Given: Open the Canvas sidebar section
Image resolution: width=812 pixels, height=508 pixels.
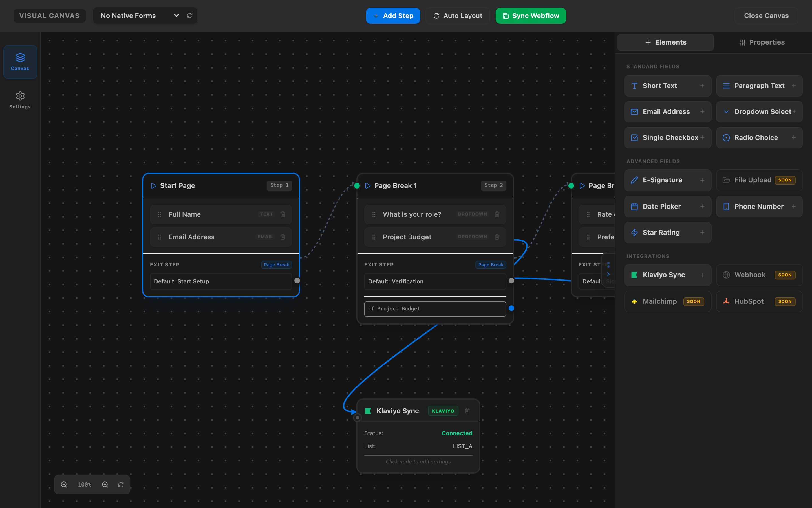Looking at the screenshot, I should 20,62.
